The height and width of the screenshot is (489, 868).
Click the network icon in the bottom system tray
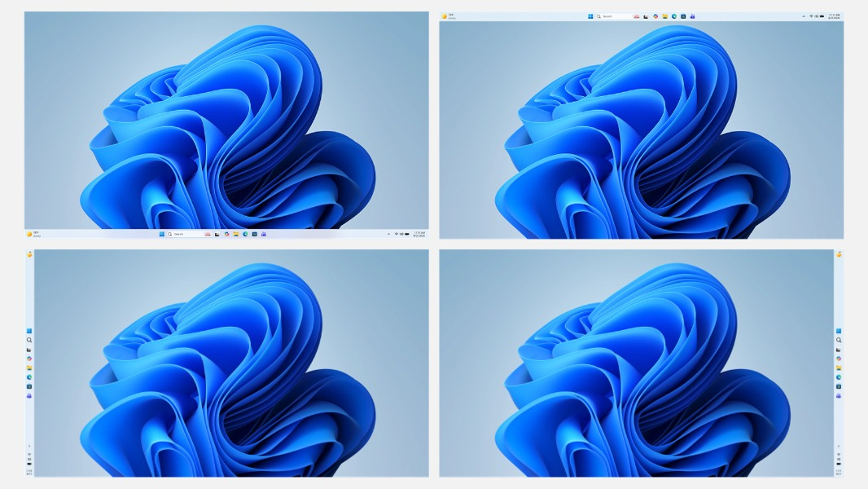pyautogui.click(x=396, y=235)
